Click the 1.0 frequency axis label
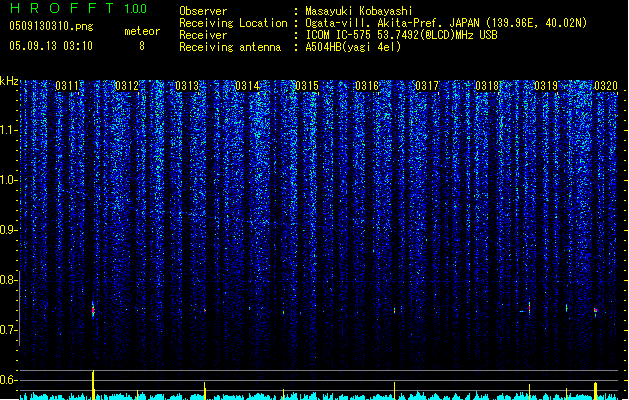629x400 pixels. tap(8, 180)
